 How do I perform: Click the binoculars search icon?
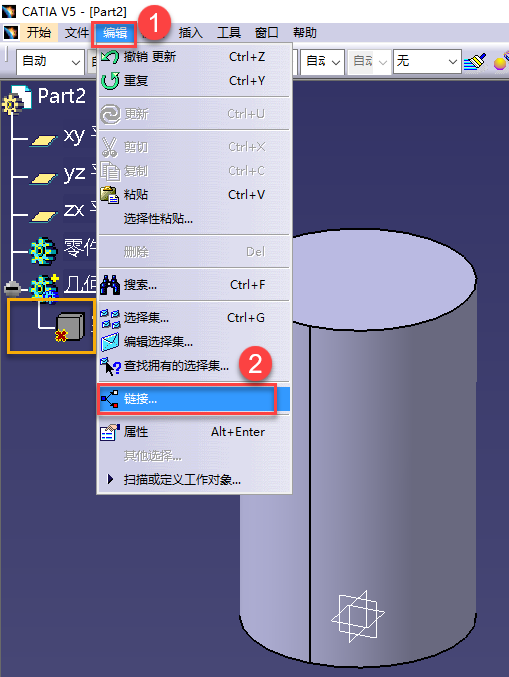coord(110,285)
